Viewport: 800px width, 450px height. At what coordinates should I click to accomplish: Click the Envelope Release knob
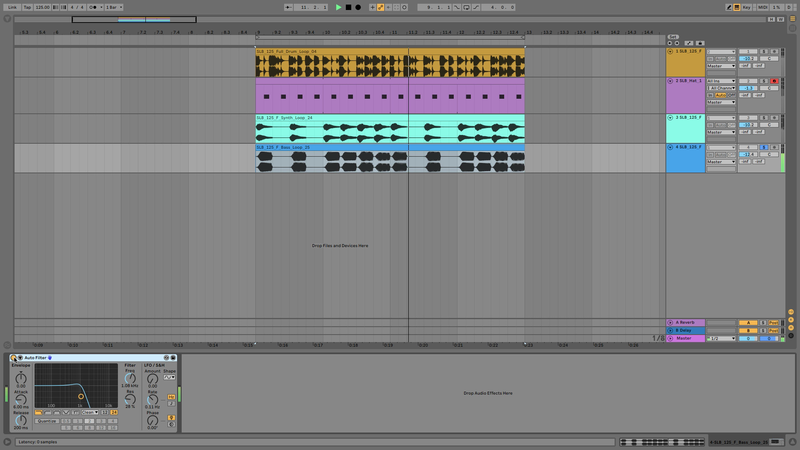pos(21,420)
